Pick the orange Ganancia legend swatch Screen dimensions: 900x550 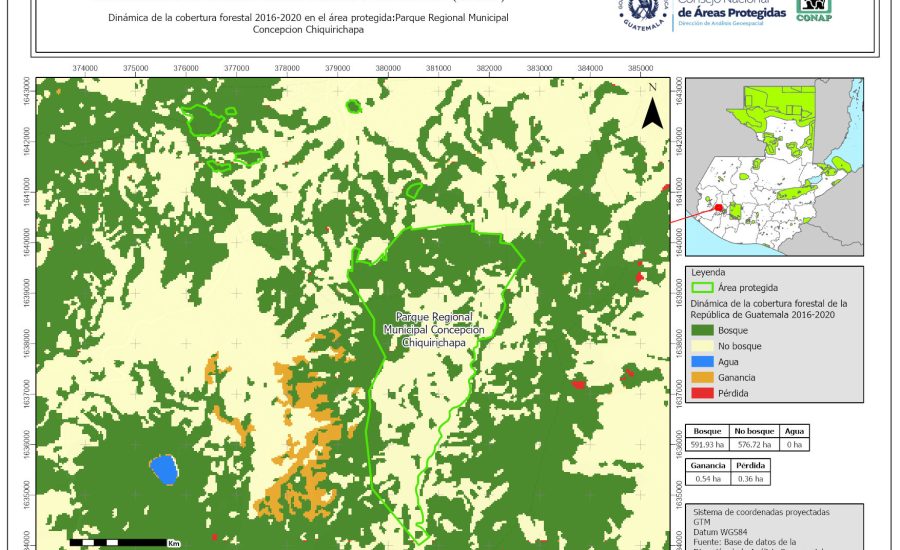(703, 378)
